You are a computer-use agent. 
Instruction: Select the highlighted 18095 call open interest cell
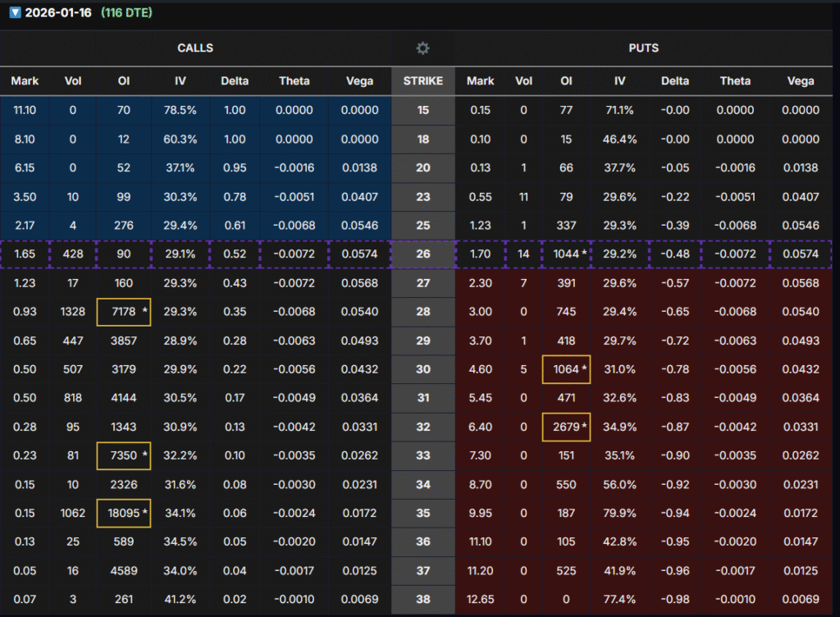(124, 512)
